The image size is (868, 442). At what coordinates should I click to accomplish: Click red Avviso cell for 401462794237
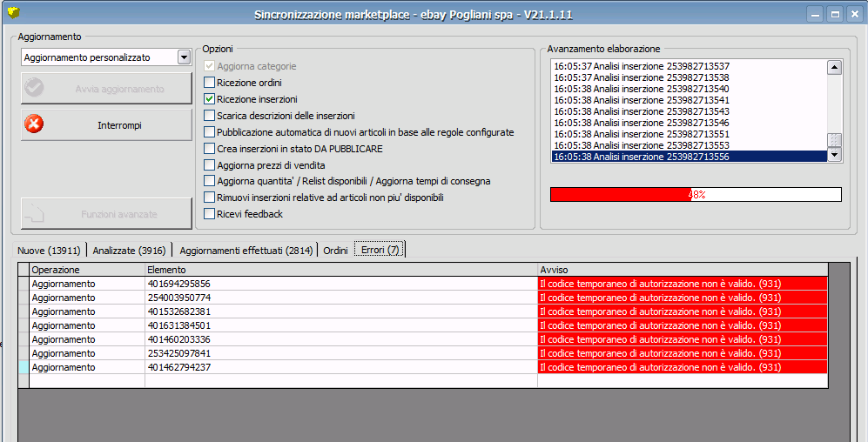point(683,367)
